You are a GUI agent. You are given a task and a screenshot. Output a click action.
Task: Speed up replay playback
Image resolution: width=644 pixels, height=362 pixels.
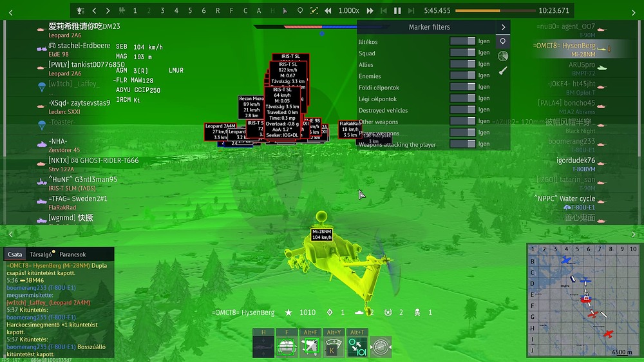(370, 11)
